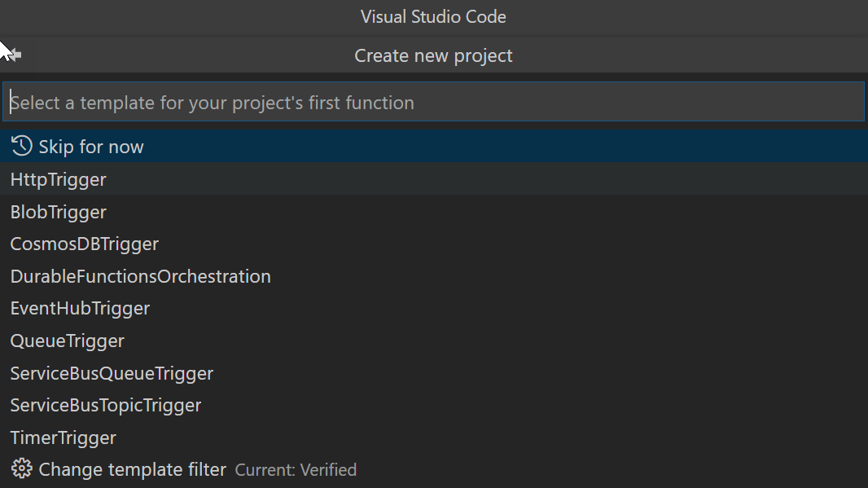
Task: Select the QueueTrigger template
Action: coord(67,341)
